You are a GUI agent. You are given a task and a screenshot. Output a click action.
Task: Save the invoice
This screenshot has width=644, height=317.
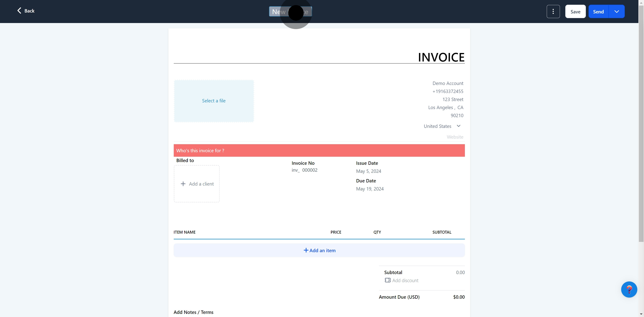[x=575, y=11]
